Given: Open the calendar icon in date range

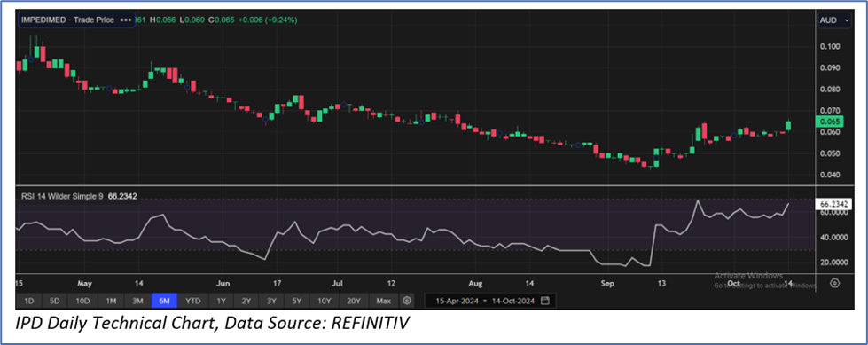Looking at the screenshot, I should pyautogui.click(x=544, y=301).
